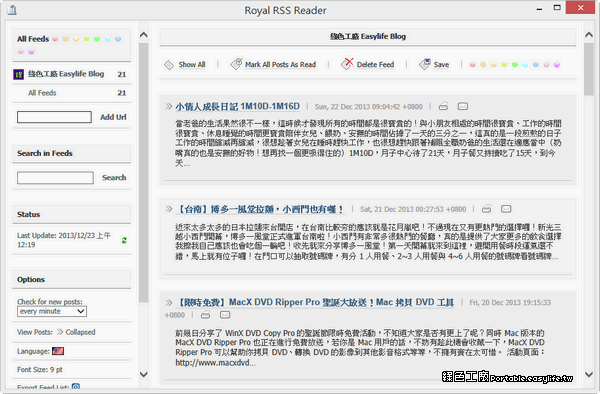
Task: Open the http://www.macxdvd... link
Action: click(x=215, y=363)
